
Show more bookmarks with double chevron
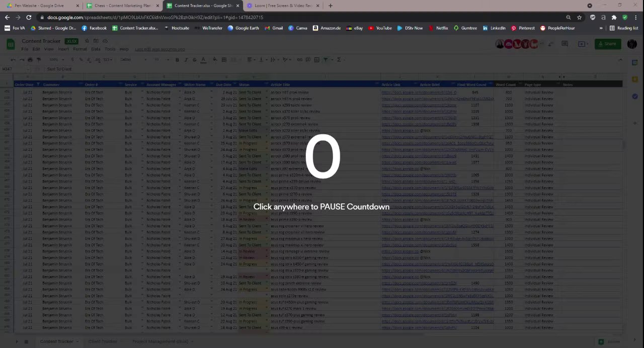tap(601, 28)
